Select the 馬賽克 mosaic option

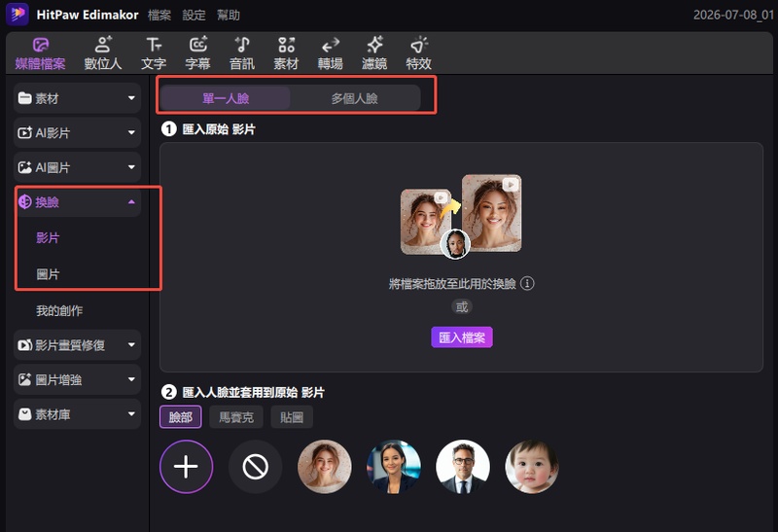click(x=236, y=417)
